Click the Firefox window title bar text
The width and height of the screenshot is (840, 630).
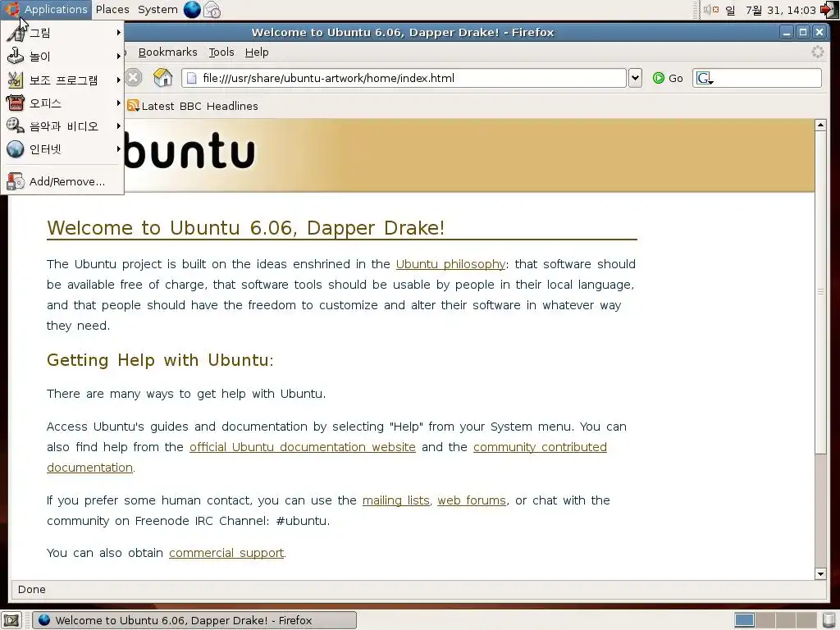coord(402,32)
